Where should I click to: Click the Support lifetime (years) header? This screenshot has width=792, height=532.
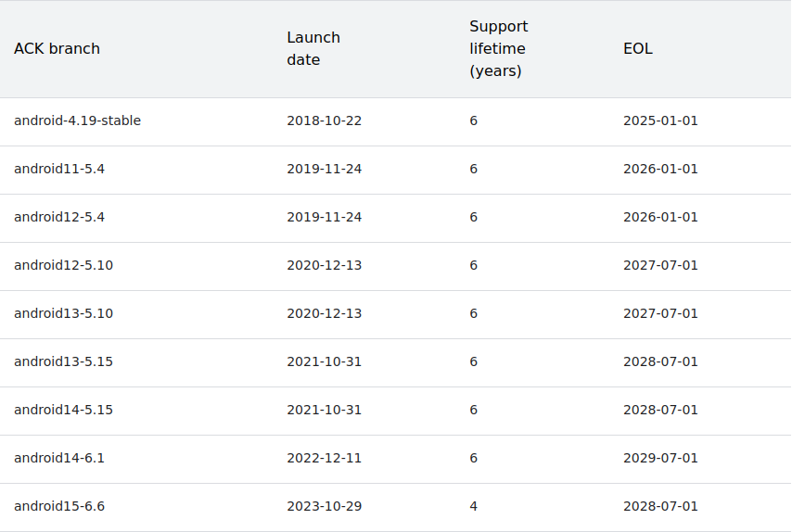coord(498,48)
